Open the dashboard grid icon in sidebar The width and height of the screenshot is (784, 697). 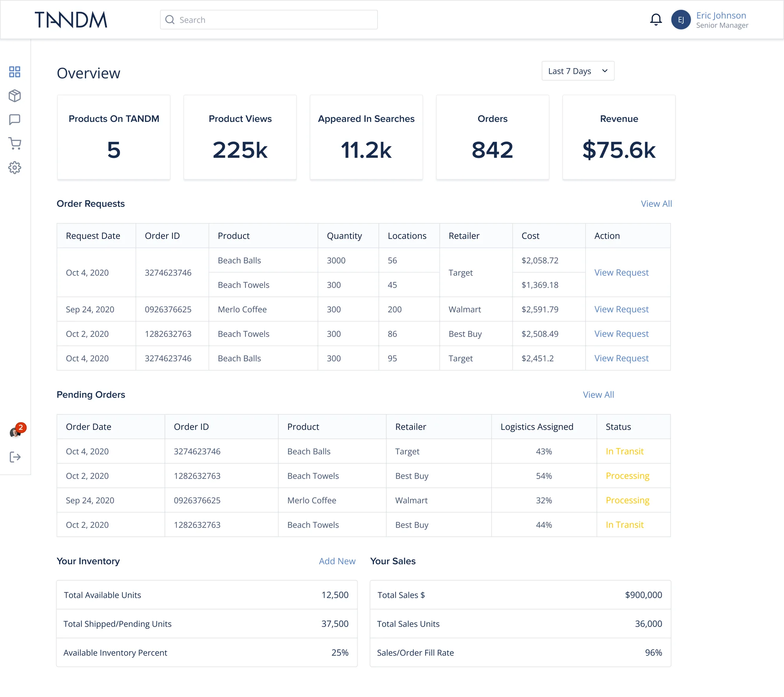[x=15, y=72]
